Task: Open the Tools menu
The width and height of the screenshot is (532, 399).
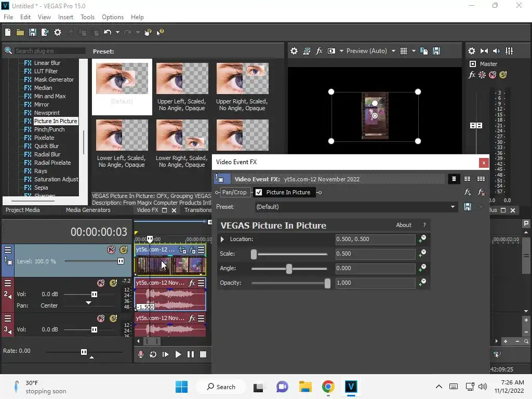Action: coord(87,17)
